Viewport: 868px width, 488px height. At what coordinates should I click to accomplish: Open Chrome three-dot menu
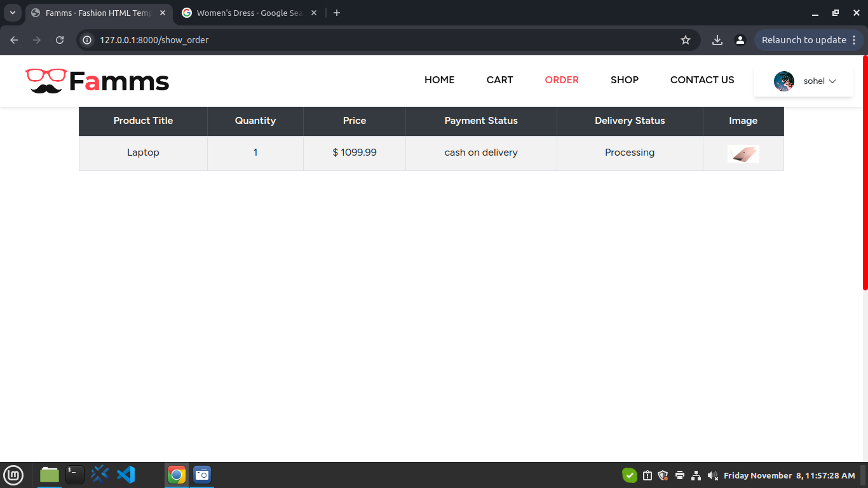pyautogui.click(x=854, y=40)
